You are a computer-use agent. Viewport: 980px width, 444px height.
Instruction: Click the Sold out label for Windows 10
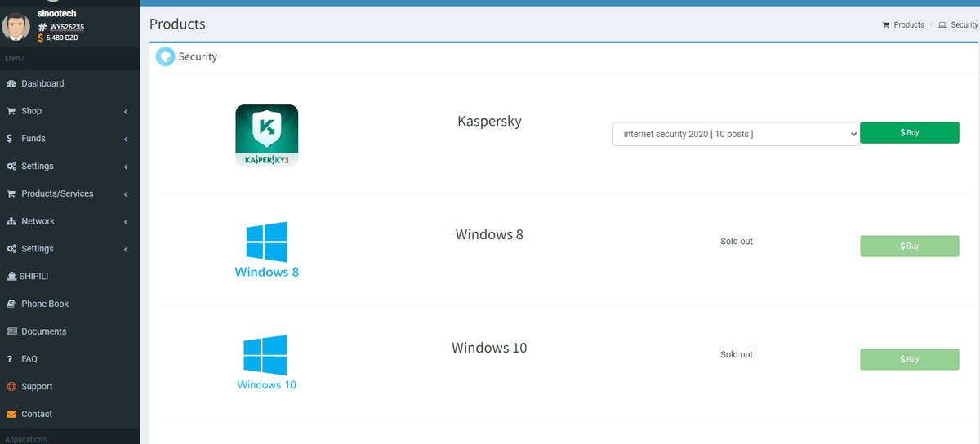click(737, 355)
